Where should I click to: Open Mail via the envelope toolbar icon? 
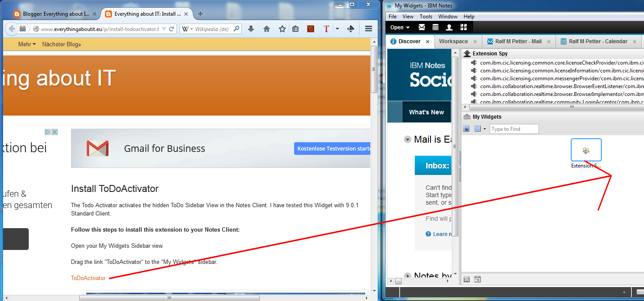[x=422, y=27]
